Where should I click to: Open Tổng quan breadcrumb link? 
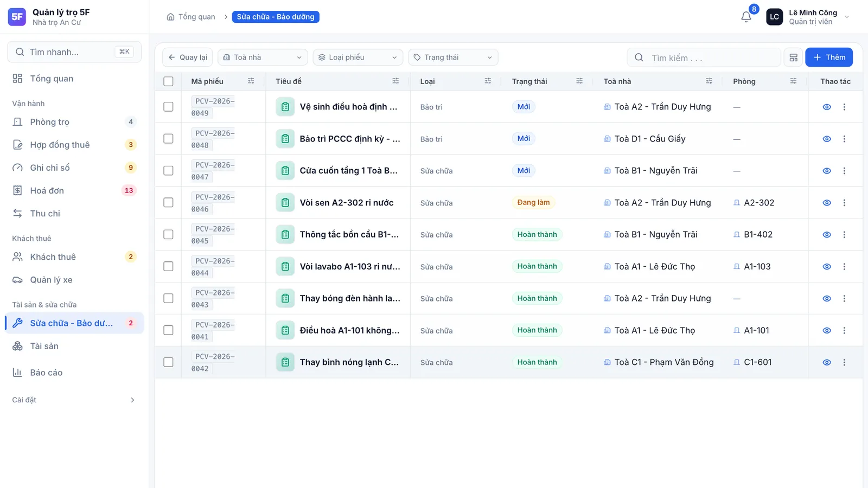(x=191, y=17)
